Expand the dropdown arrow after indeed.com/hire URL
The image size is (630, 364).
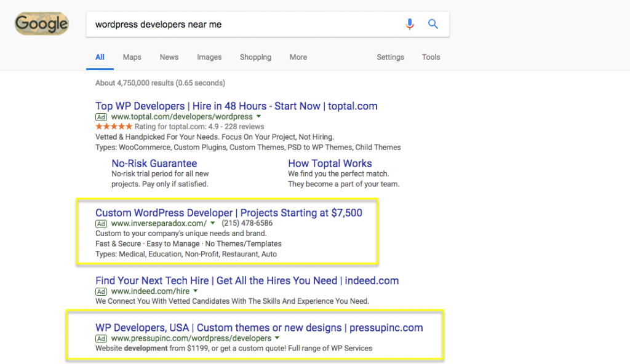tap(195, 291)
